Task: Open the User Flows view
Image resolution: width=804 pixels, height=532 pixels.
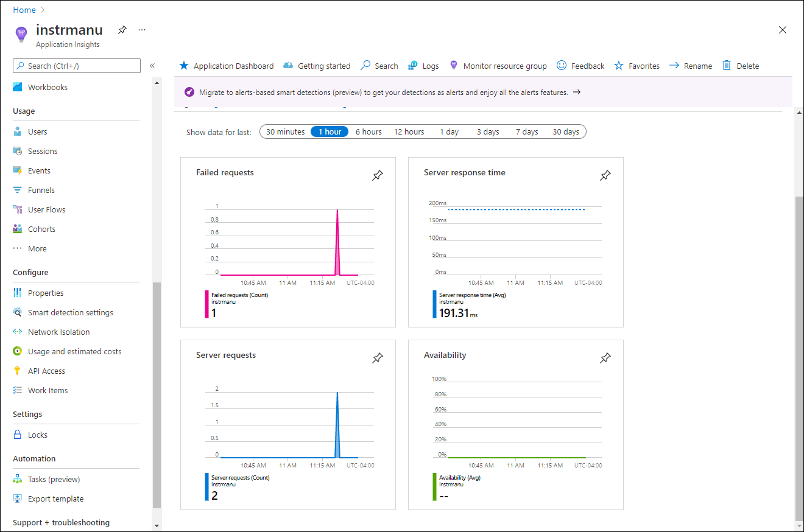Action: [x=47, y=209]
